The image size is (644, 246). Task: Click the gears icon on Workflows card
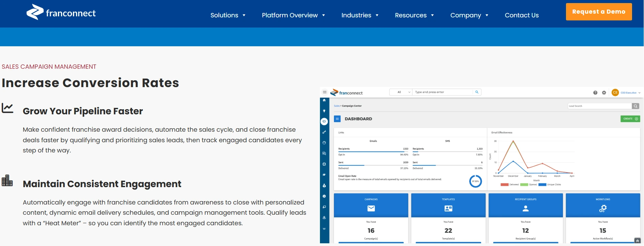point(603,208)
